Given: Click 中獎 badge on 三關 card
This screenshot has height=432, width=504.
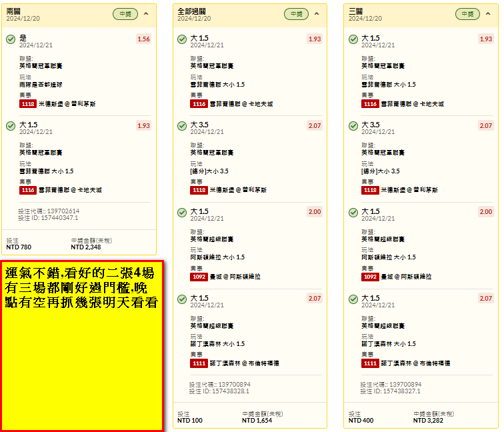Looking at the screenshot, I should click(468, 14).
